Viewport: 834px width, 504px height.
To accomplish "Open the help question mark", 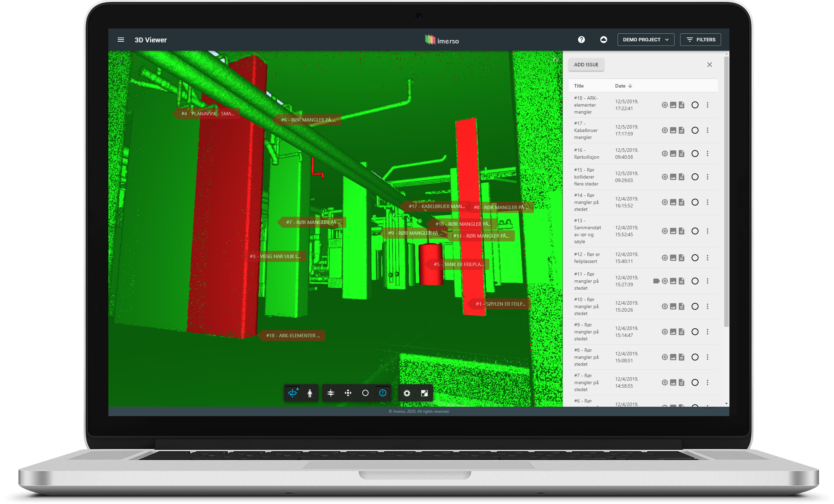I will point(581,40).
